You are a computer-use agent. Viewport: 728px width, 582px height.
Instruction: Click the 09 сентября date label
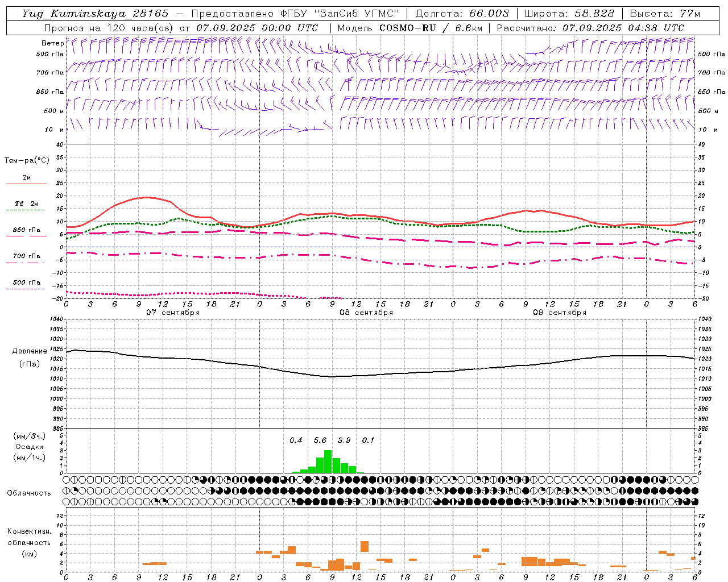559,313
